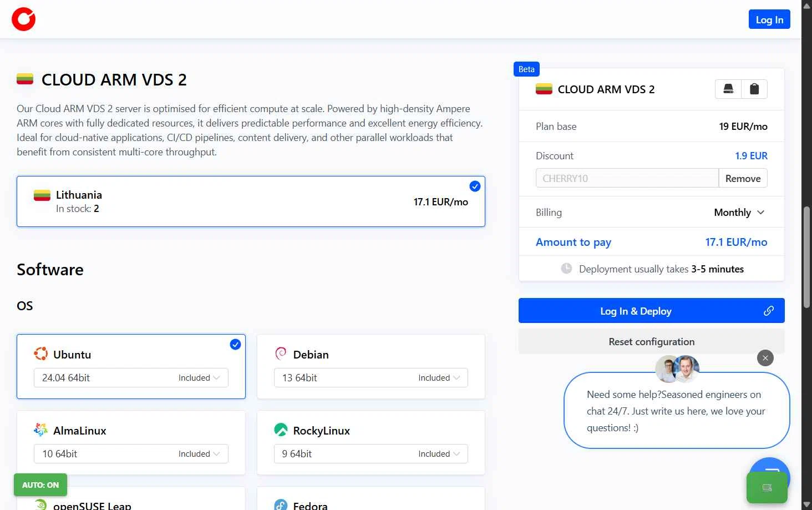Viewport: 812px width, 510px height.
Task: Click the Lithuanian flag next to page title
Action: coord(25,79)
